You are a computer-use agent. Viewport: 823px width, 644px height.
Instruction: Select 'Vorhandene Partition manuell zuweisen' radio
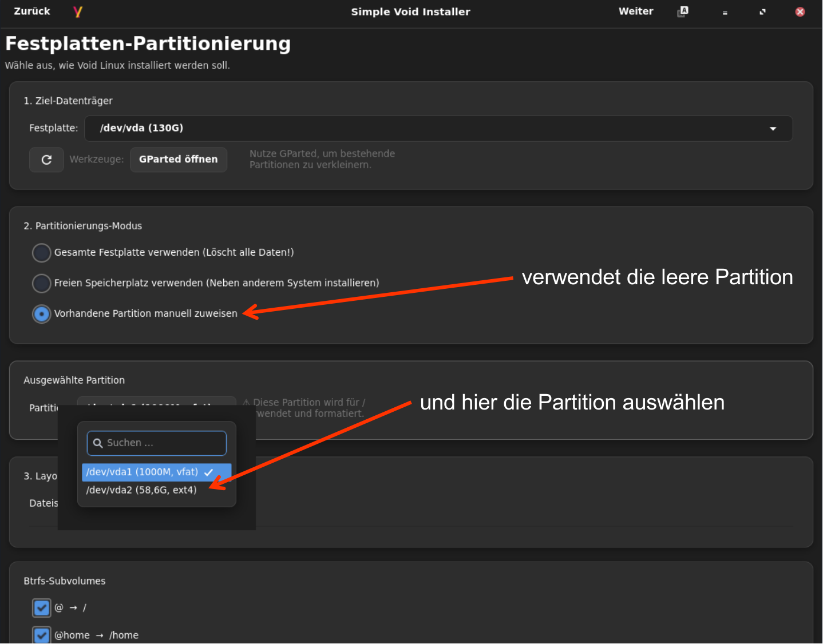coord(42,314)
